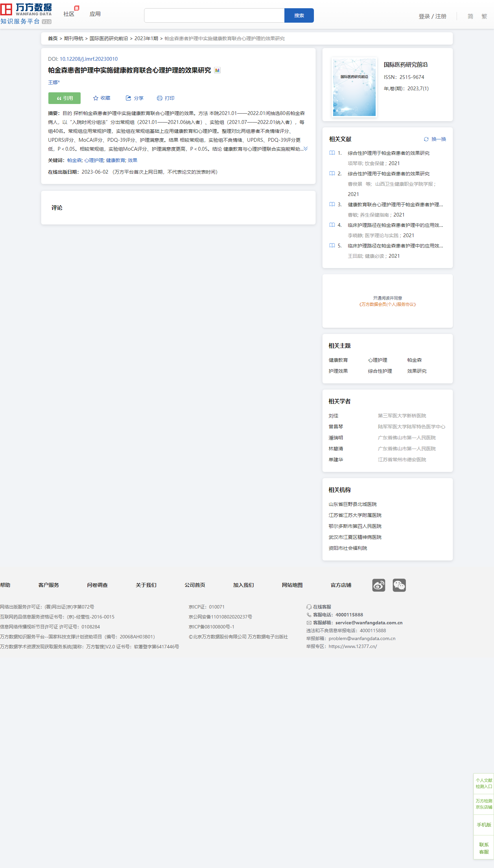The image size is (494, 868).
Task: Click keyword 心理护理 under abstract
Action: [x=94, y=160]
